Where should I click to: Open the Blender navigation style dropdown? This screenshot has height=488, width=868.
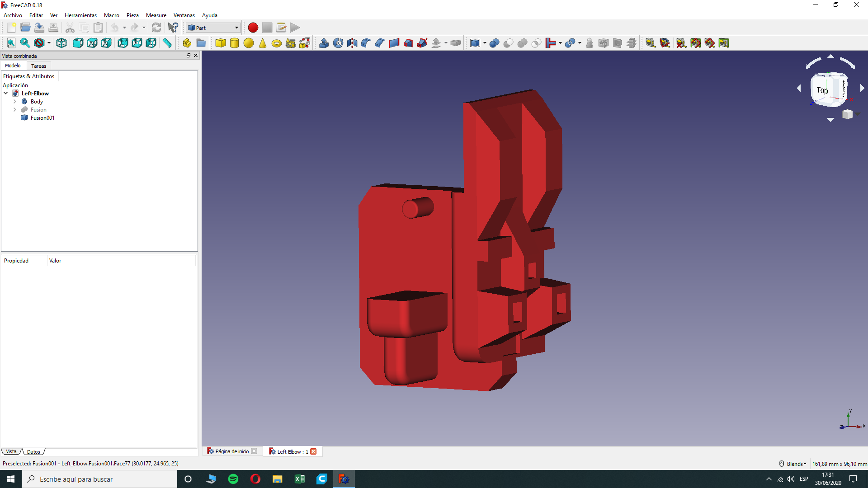coord(796,464)
